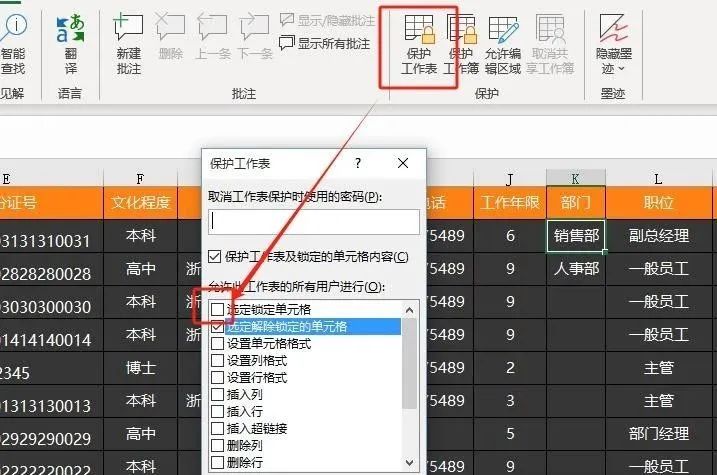Check the 删除行 option
Viewport: 717px width, 475px height.
217,462
